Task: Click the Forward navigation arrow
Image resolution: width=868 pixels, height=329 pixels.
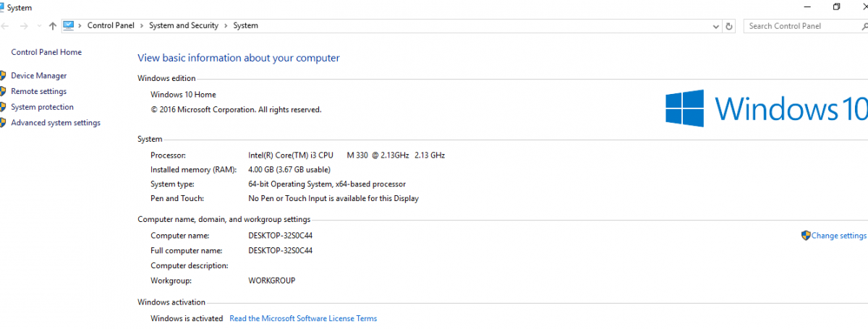Action: [x=24, y=26]
